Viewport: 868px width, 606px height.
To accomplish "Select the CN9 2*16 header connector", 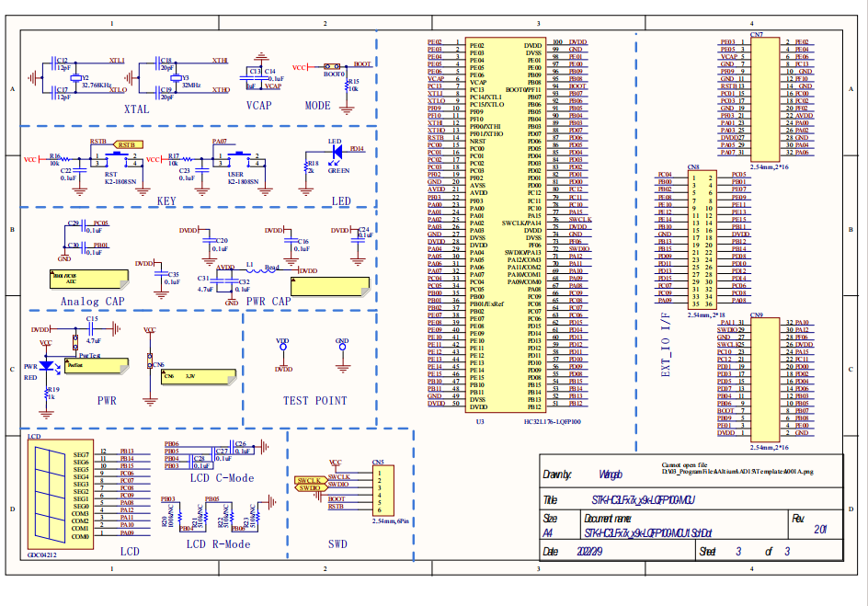I will click(x=765, y=380).
